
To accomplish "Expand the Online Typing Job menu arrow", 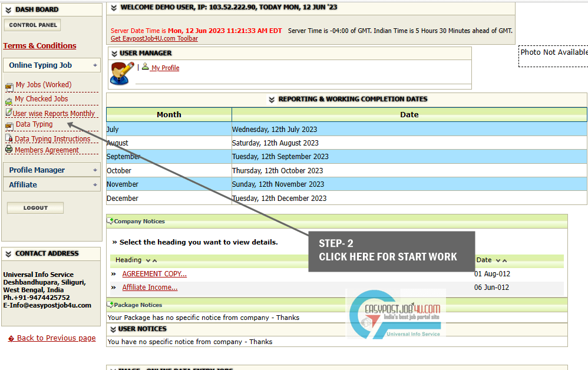I will click(x=95, y=65).
